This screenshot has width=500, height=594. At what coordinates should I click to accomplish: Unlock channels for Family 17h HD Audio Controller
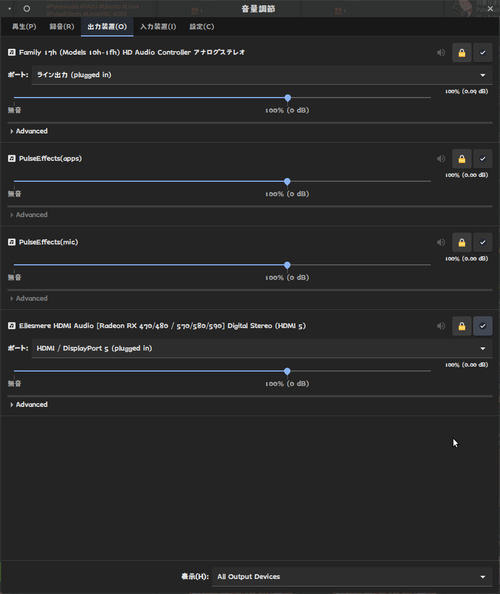[462, 53]
